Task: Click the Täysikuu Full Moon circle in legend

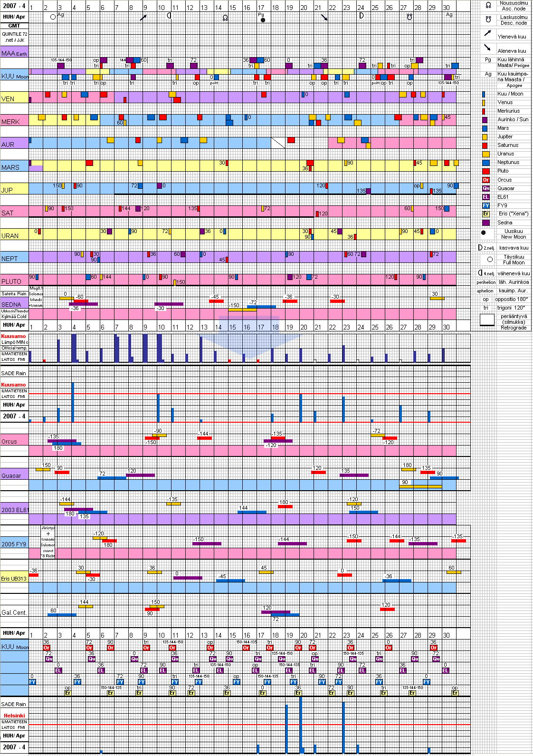Action: pyautogui.click(x=490, y=259)
